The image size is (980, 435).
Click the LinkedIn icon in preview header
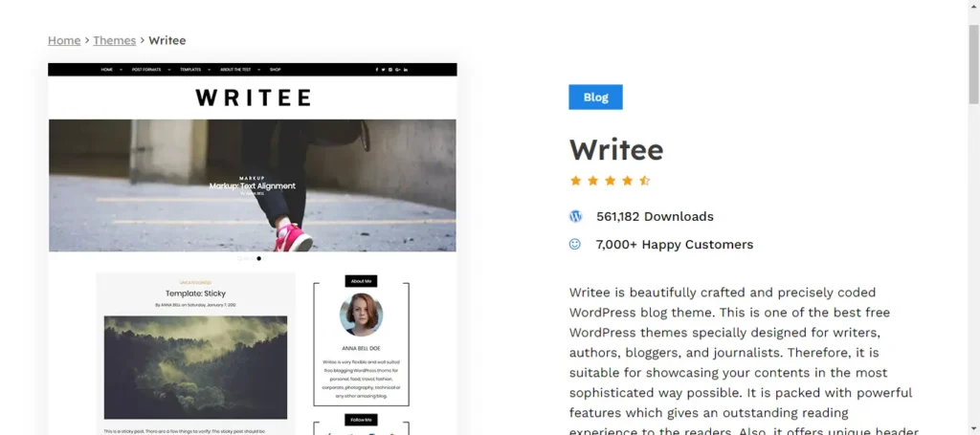coord(406,70)
